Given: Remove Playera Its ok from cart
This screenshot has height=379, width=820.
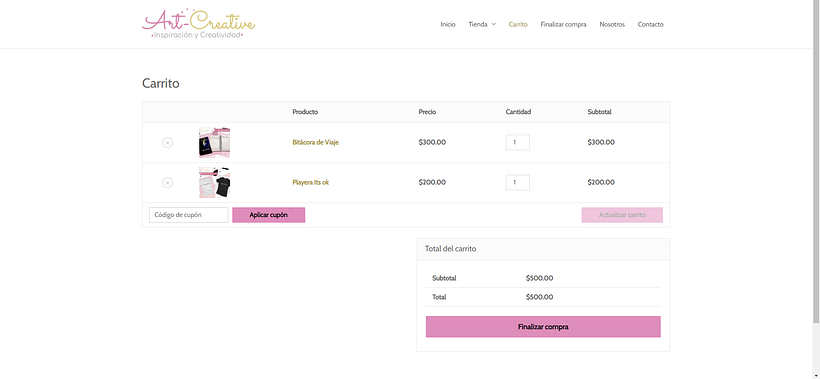Looking at the screenshot, I should [x=167, y=182].
